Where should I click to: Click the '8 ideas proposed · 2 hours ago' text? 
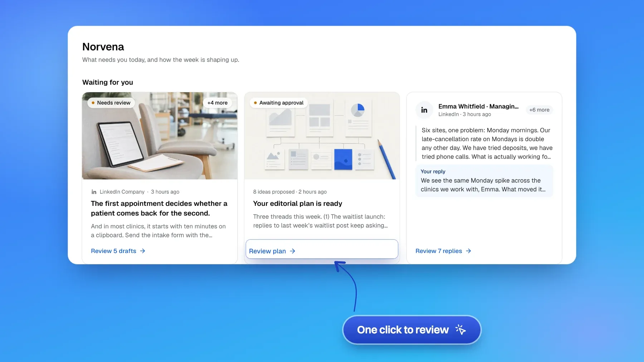[x=290, y=192]
